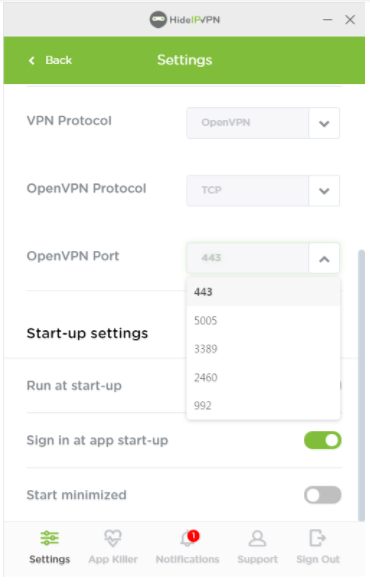370x585 pixels.
Task: Enable the Start minimized toggle
Action: click(323, 495)
